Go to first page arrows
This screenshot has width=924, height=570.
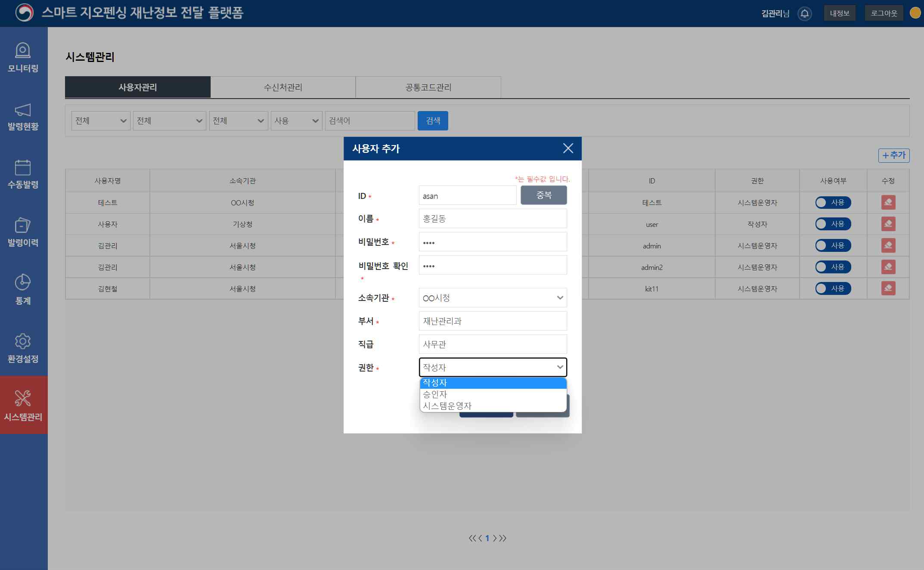pos(472,538)
